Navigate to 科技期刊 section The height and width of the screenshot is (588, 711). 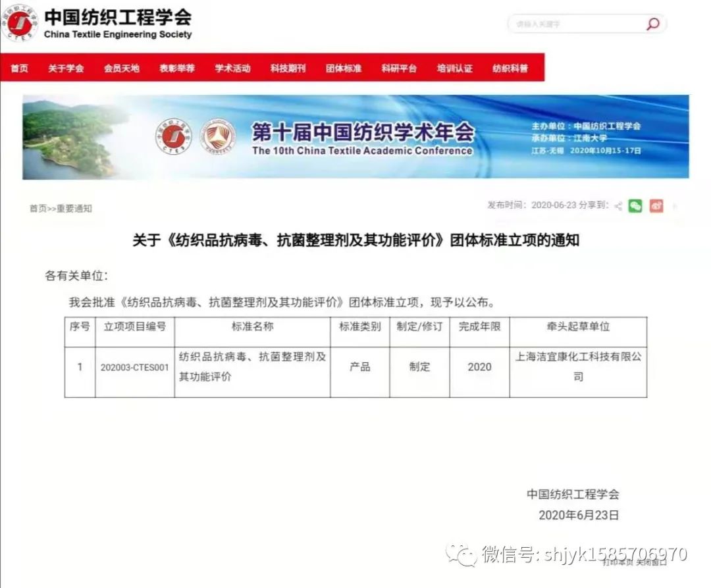[x=288, y=68]
